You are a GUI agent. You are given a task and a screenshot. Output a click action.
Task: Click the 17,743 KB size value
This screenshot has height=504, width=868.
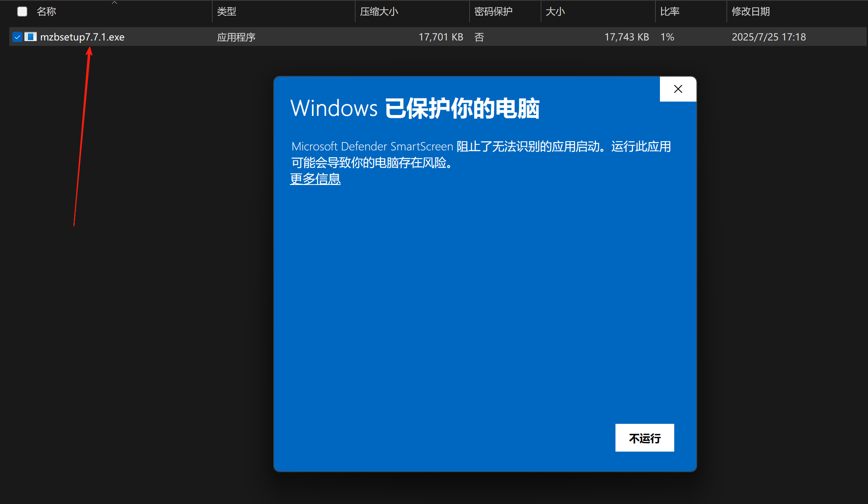pos(627,37)
